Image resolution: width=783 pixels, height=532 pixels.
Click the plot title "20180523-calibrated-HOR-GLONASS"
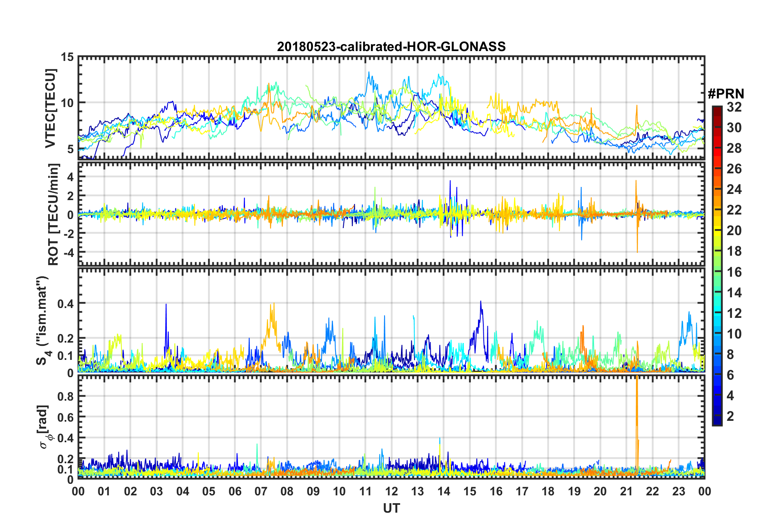tap(391, 47)
